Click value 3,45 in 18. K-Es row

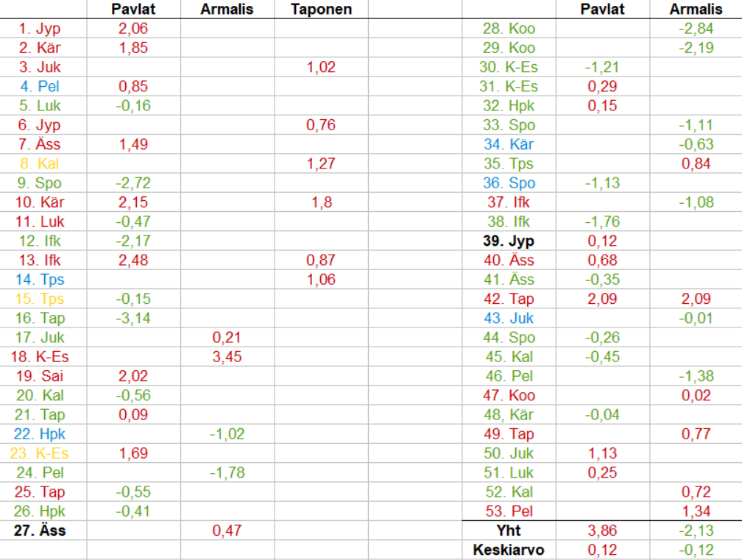(x=227, y=357)
